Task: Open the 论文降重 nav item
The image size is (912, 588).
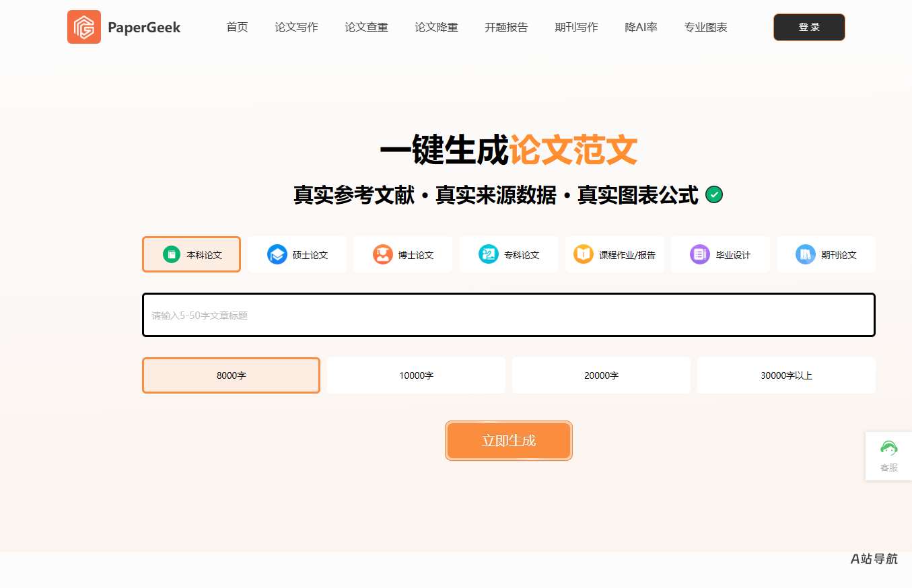Action: pos(436,28)
